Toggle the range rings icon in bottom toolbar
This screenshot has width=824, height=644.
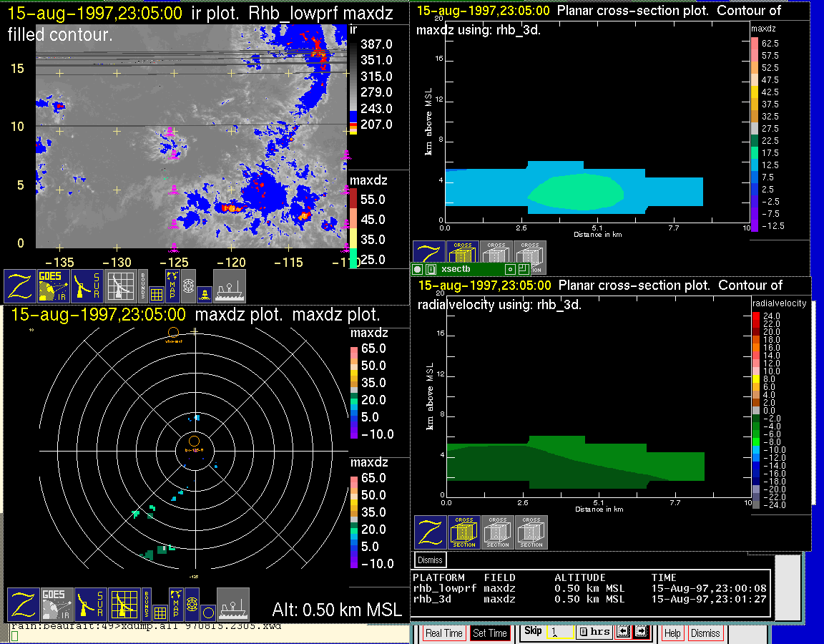pyautogui.click(x=191, y=605)
